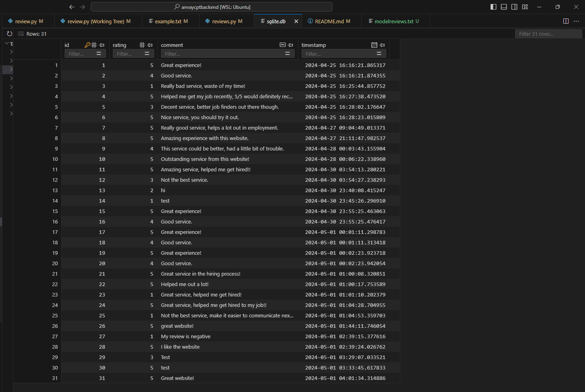Click the calendar type icon in timestamp column
Image resolution: width=585 pixels, height=392 pixels.
(x=374, y=45)
